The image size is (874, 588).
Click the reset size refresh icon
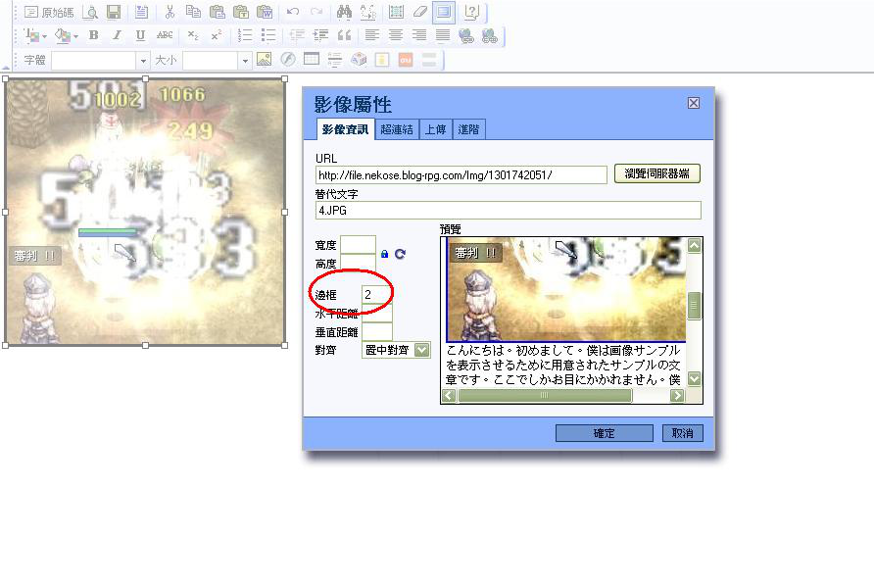click(x=400, y=254)
